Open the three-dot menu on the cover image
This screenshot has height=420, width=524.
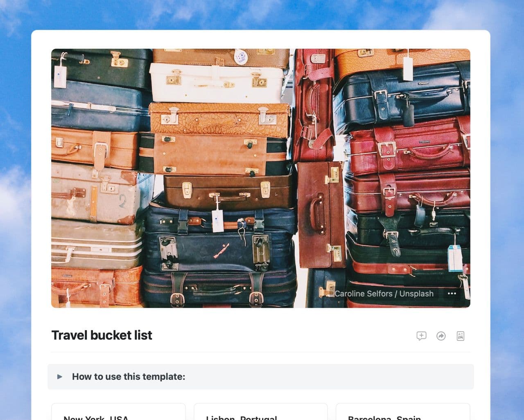452,293
